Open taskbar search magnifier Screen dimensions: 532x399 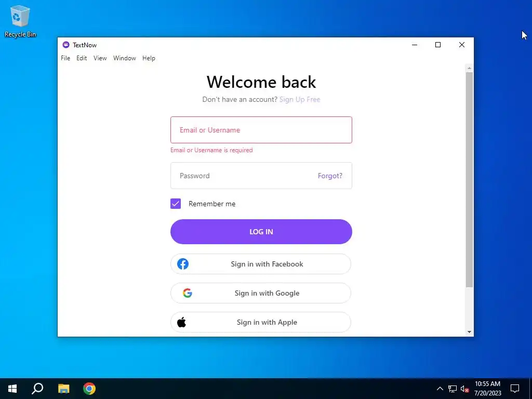(37, 389)
